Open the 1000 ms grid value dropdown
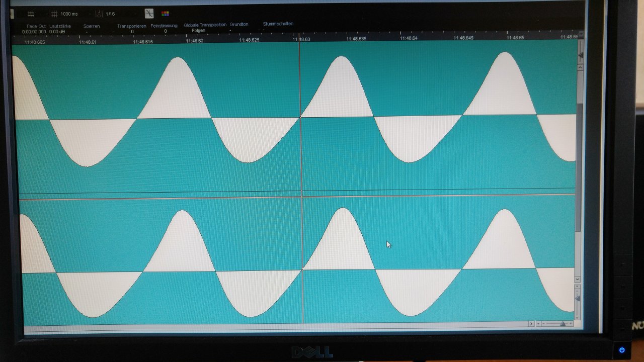Image resolution: width=644 pixels, height=362 pixels. tap(69, 14)
